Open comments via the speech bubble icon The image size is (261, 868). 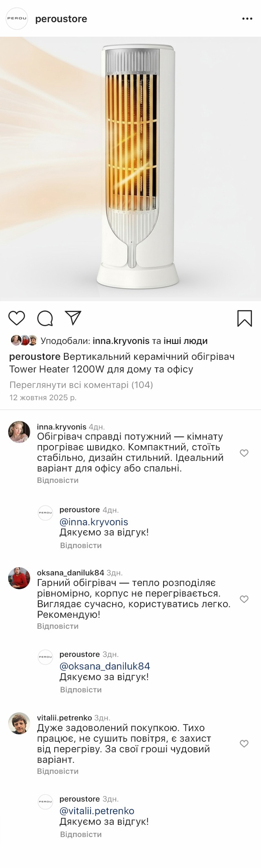tap(45, 318)
